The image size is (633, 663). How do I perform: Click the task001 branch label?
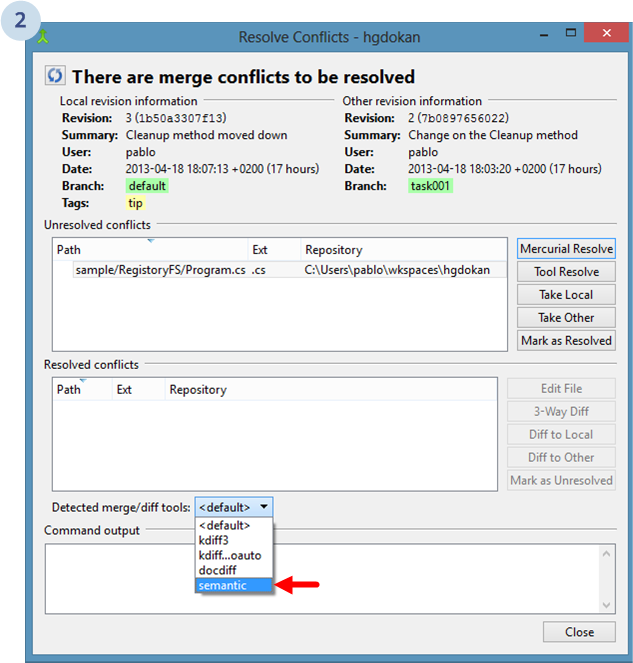(x=430, y=186)
